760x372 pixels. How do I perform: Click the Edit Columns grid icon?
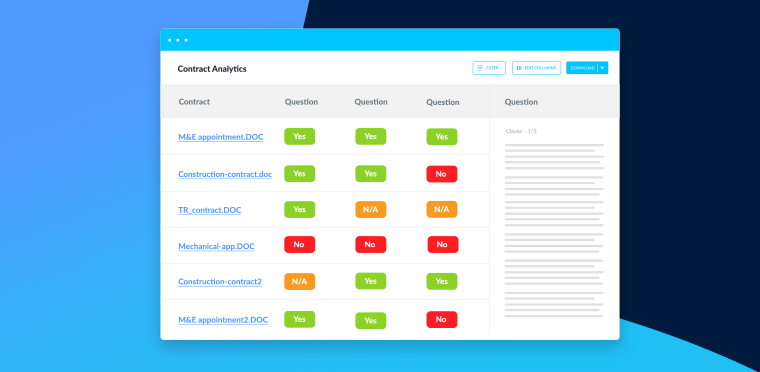tap(519, 68)
